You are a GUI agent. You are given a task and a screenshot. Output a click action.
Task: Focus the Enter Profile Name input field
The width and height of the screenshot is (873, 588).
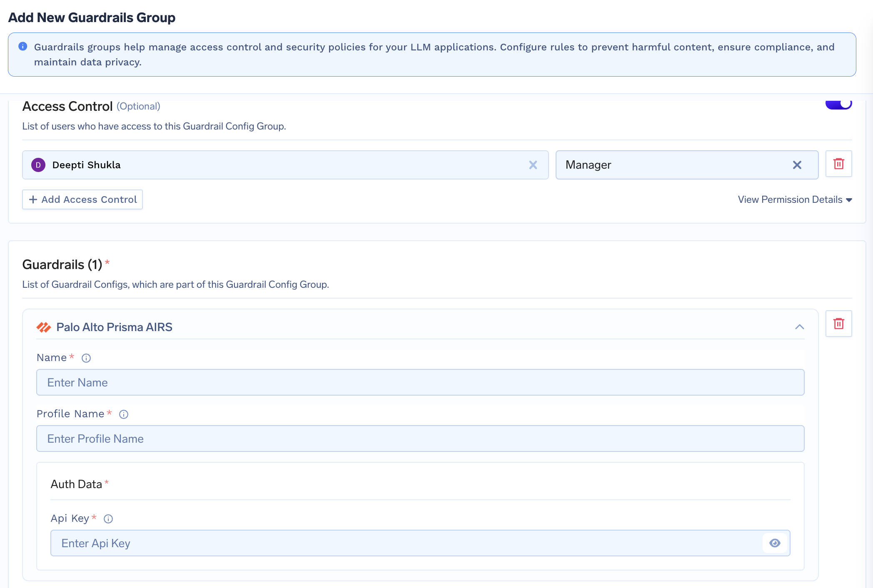pos(420,439)
